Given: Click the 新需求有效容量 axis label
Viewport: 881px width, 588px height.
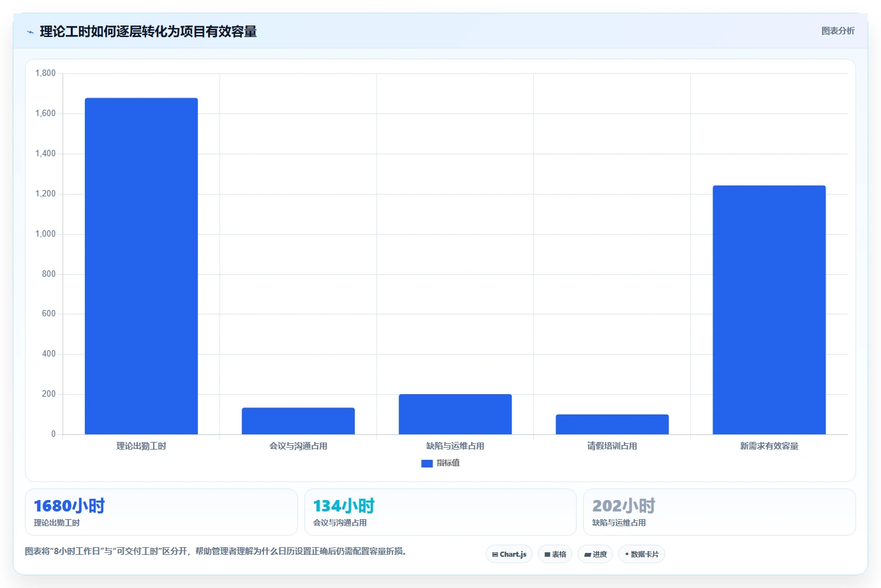Looking at the screenshot, I should (x=769, y=446).
